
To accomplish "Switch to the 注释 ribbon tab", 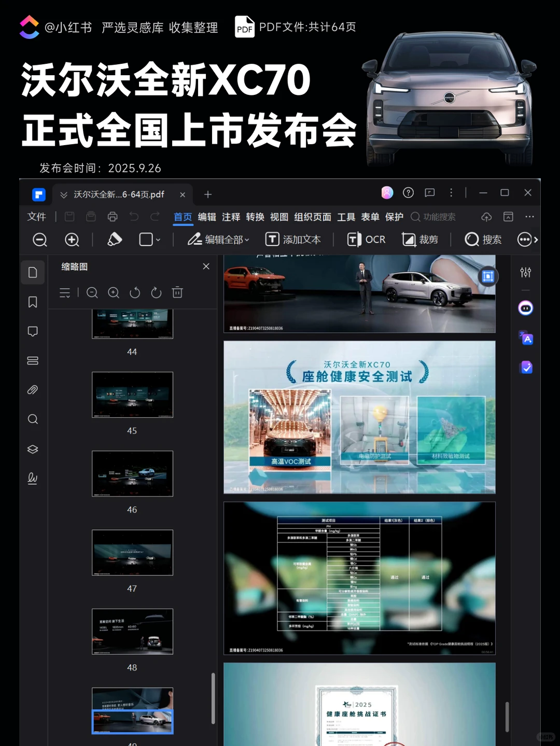I will pyautogui.click(x=231, y=217).
